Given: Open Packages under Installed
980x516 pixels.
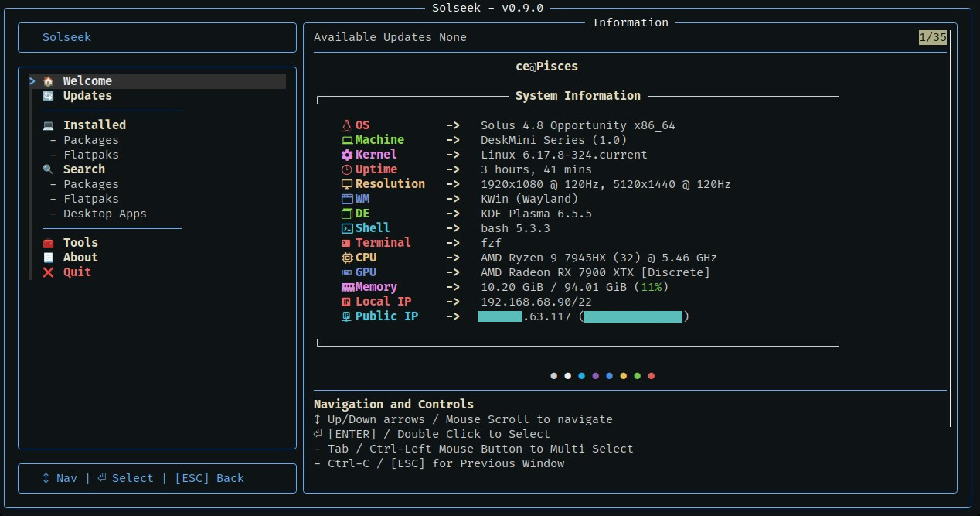Looking at the screenshot, I should [90, 140].
